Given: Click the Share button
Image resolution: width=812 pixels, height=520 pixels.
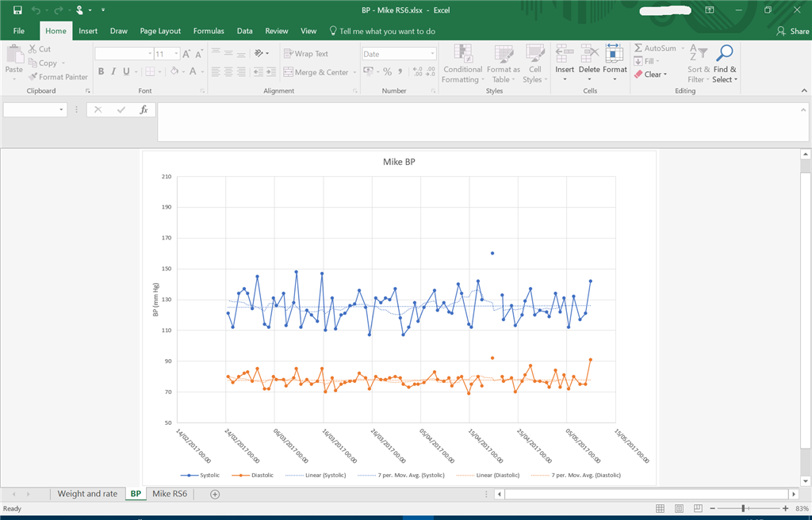Looking at the screenshot, I should pos(792,31).
